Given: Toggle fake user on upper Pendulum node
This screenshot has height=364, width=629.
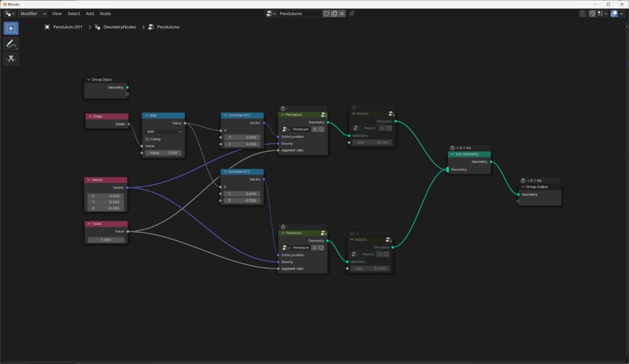Looking at the screenshot, I should (321, 129).
